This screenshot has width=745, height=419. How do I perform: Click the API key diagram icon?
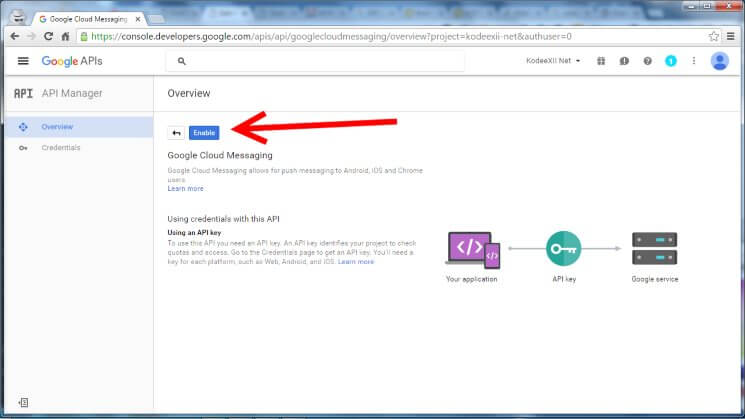564,248
